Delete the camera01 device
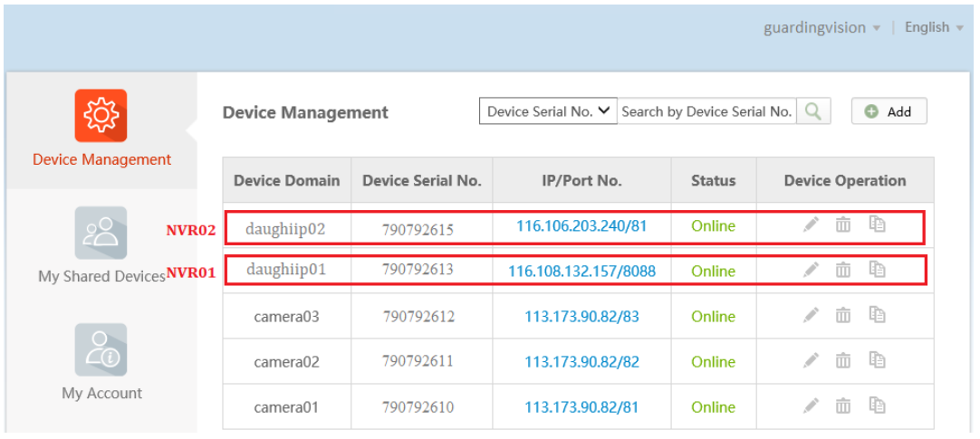Screen dimensions: 980x439 click(843, 406)
